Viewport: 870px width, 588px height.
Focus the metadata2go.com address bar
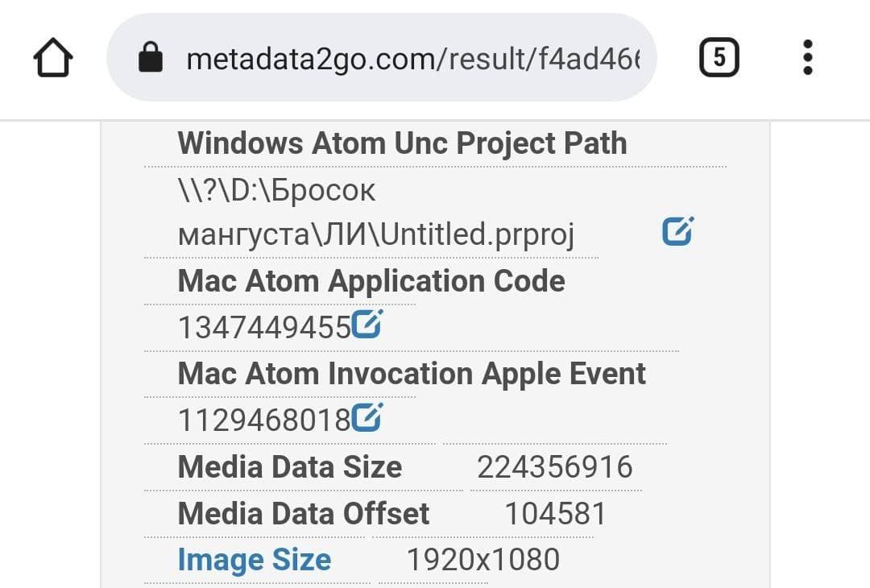(x=412, y=58)
